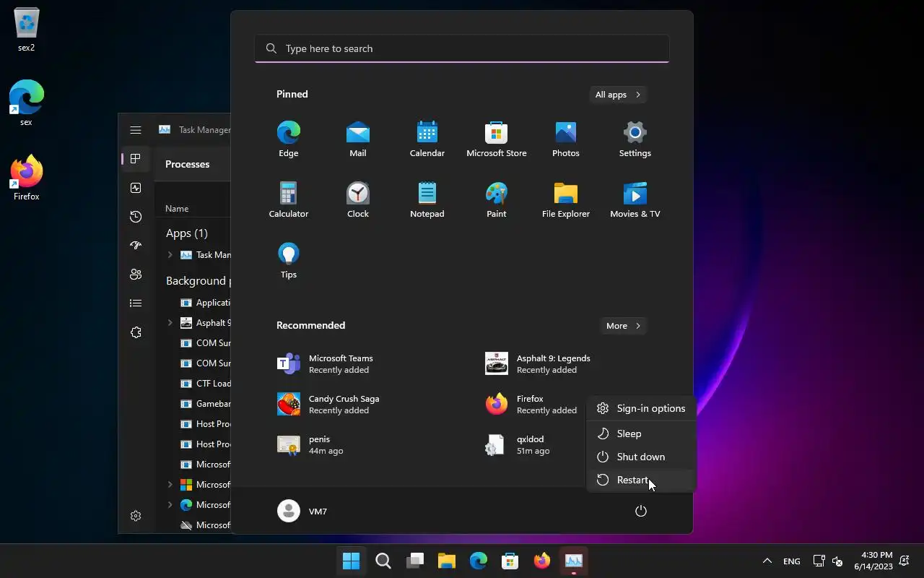This screenshot has width=924, height=578.
Task: Open muted volume icon in tray
Action: click(837, 561)
